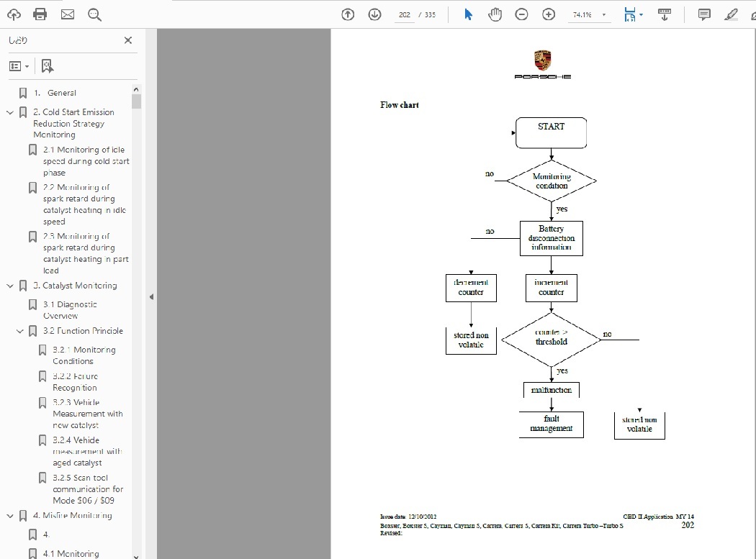Screen dimensions: 756x559
Task: Open bookmark options list menu
Action: tap(19, 66)
